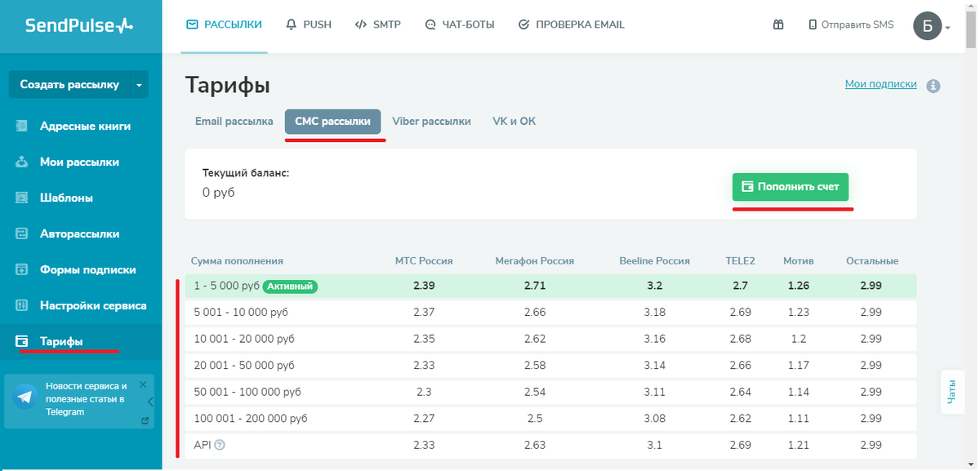Viewport: 980px width, 471px height.
Task: Click the 'Beeline Россия' column header
Action: pos(655,261)
